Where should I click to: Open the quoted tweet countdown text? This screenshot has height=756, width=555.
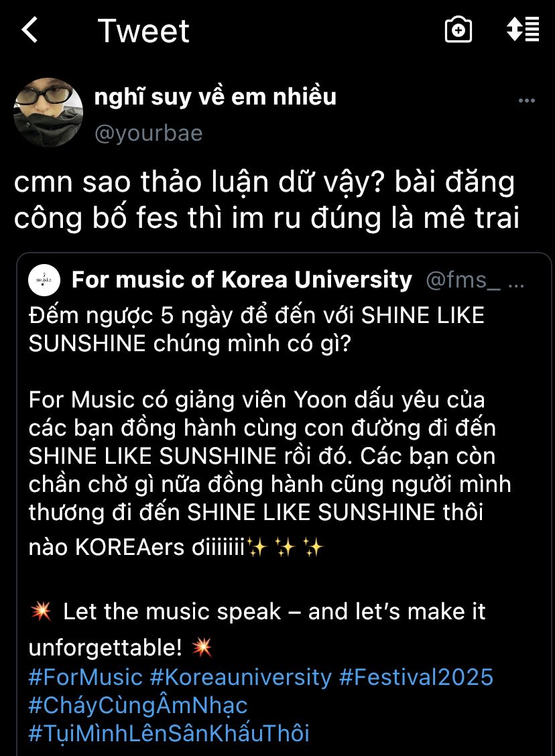[256, 329]
